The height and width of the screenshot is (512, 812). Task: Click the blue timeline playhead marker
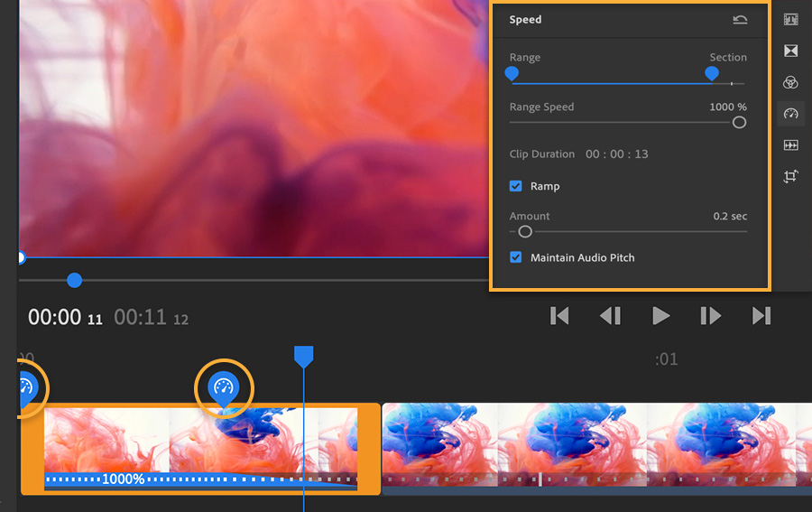303,357
